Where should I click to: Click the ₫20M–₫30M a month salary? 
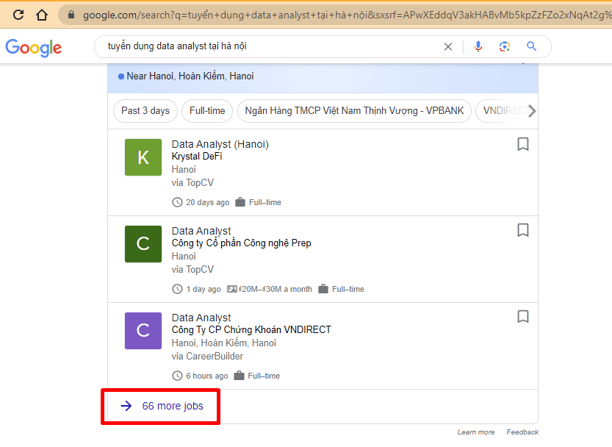pos(276,289)
